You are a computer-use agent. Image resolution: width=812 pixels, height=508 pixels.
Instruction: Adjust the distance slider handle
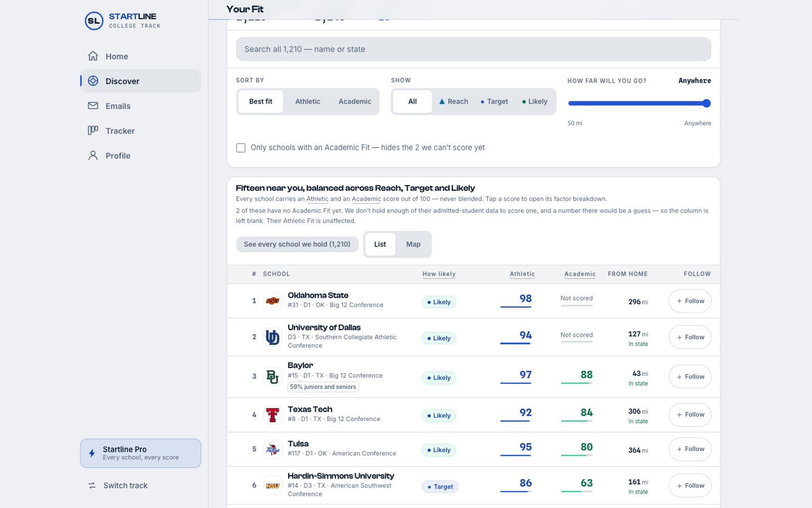(x=706, y=103)
